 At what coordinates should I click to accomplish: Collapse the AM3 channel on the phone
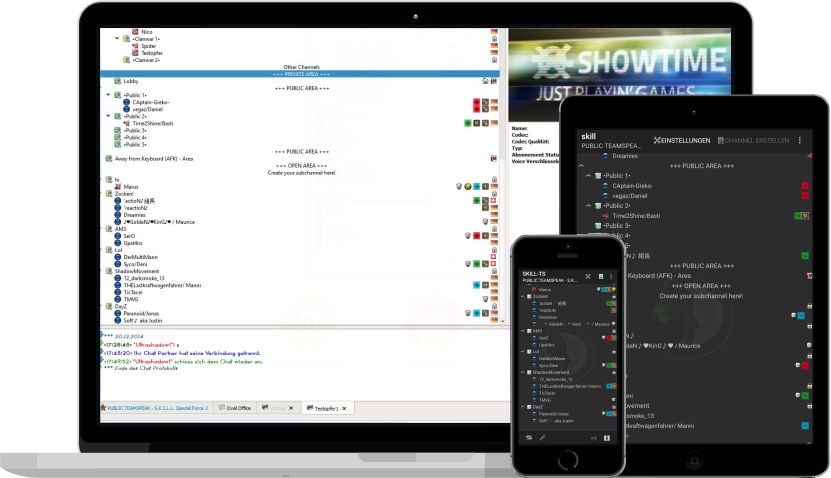523,331
